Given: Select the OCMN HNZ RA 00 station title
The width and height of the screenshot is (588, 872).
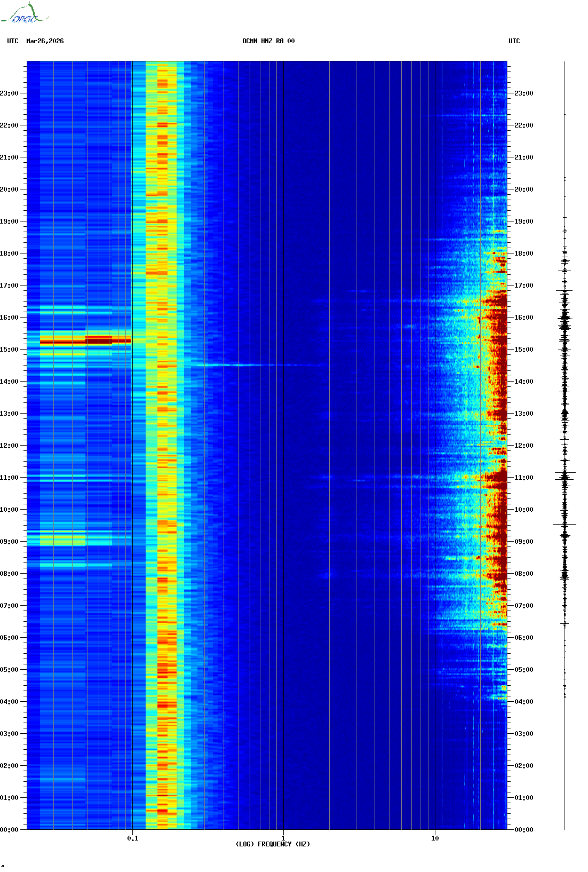Looking at the screenshot, I should [268, 41].
